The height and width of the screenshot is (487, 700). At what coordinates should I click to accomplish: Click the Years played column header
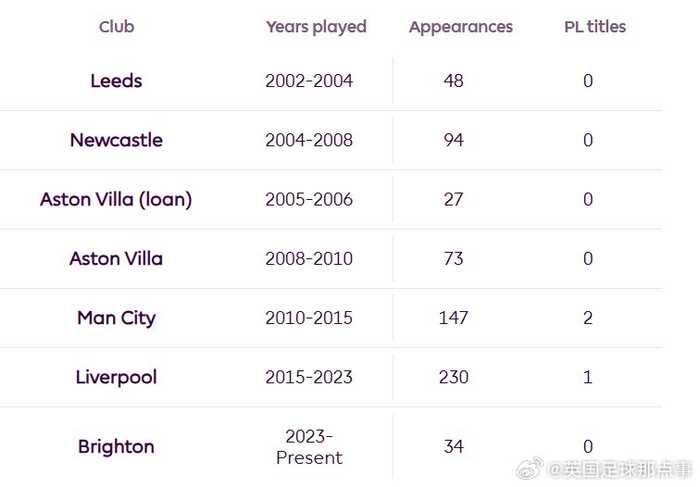click(x=316, y=27)
